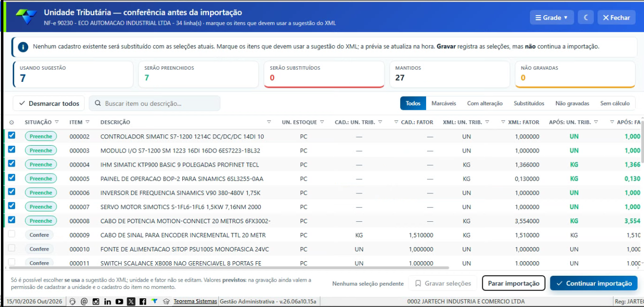
Task: Switch to the Substituídos tab
Action: 529,103
